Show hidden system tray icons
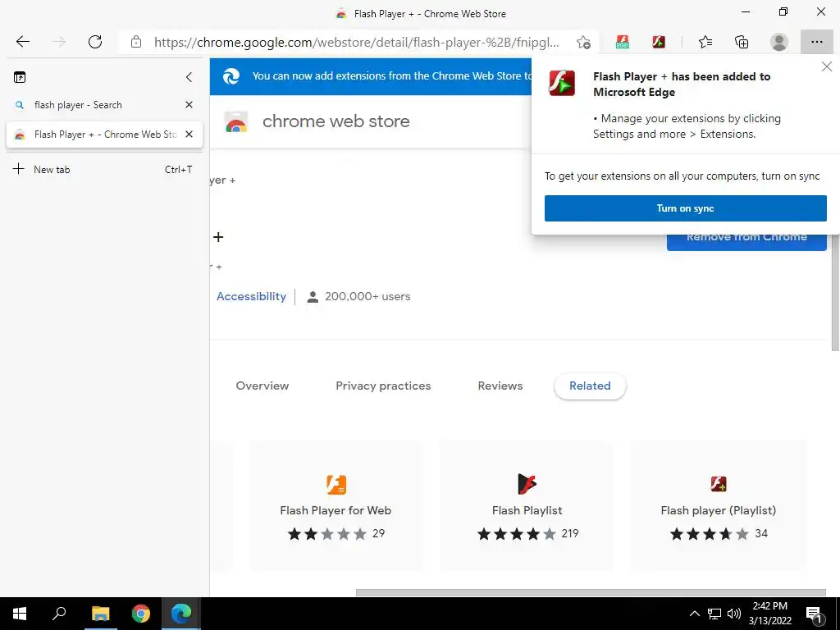Viewport: 840px width, 630px height. 694,614
